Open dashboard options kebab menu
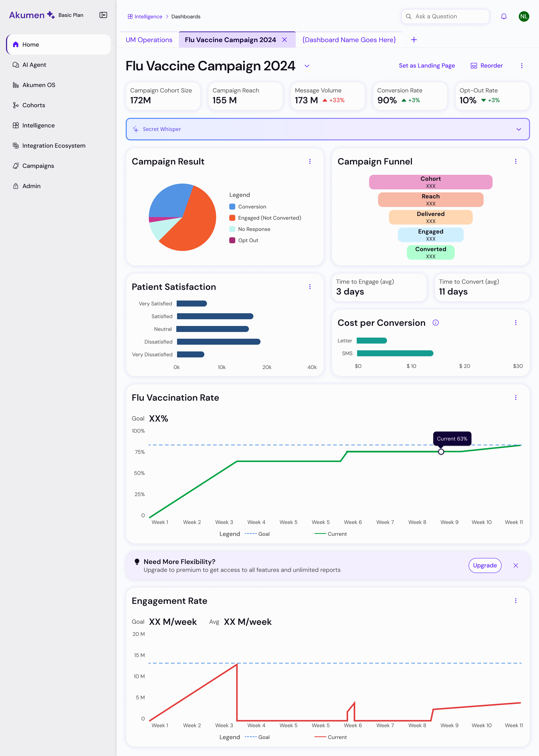Screen dimensions: 539x756 pos(521,66)
